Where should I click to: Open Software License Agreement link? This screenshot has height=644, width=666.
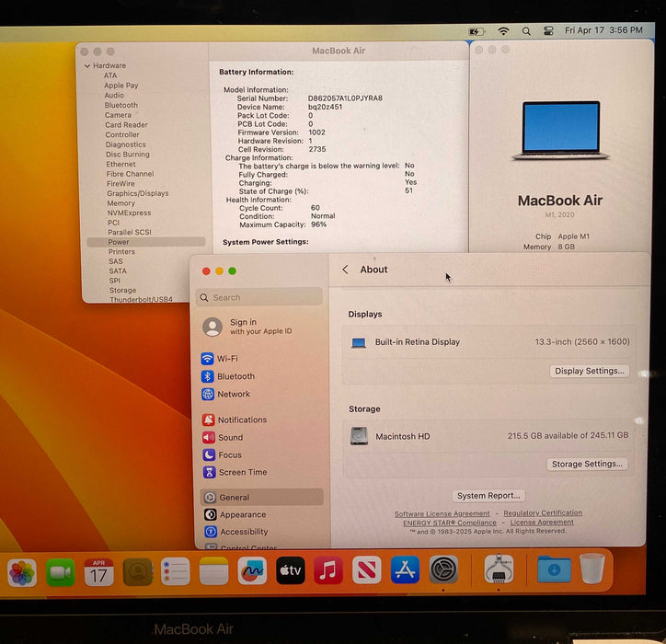pos(442,513)
